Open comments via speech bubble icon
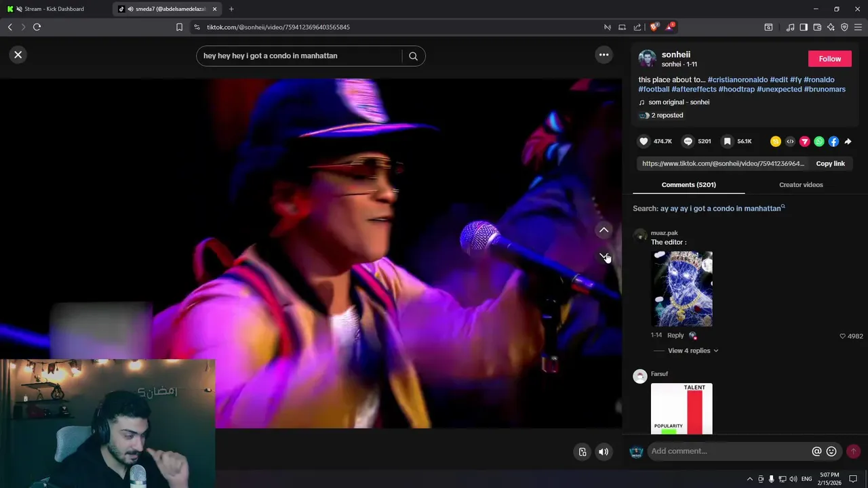 (688, 141)
